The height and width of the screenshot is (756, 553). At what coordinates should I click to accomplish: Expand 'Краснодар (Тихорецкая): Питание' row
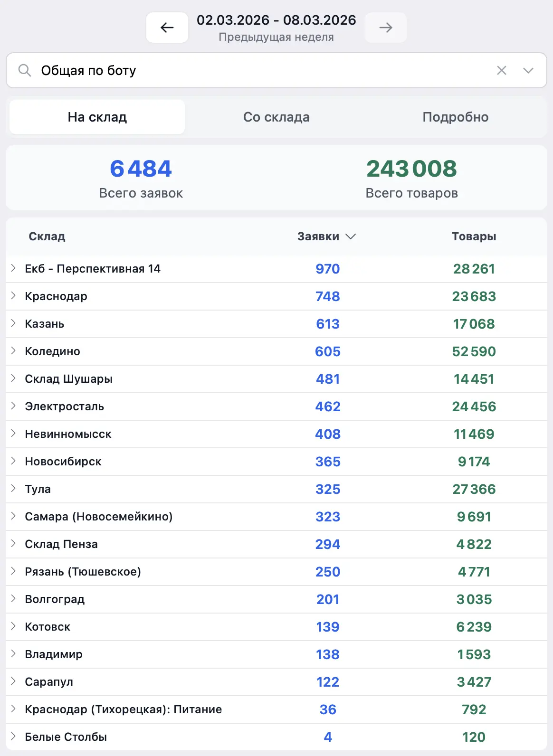click(13, 709)
